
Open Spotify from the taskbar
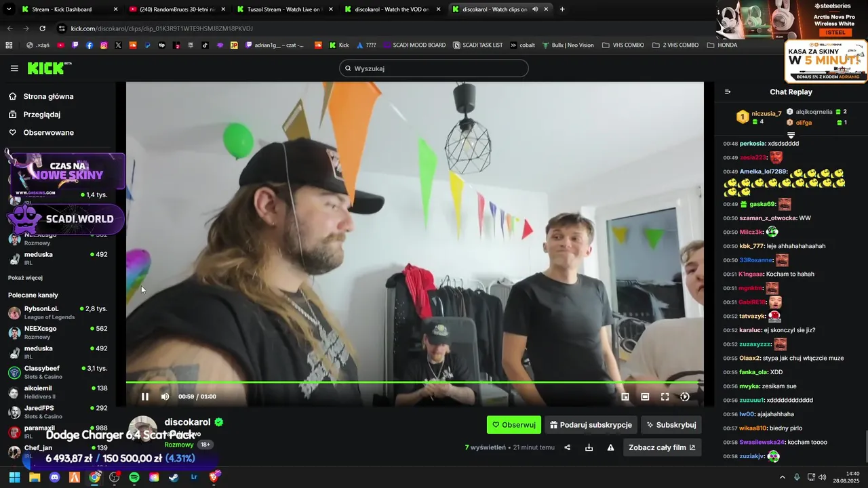tap(134, 477)
